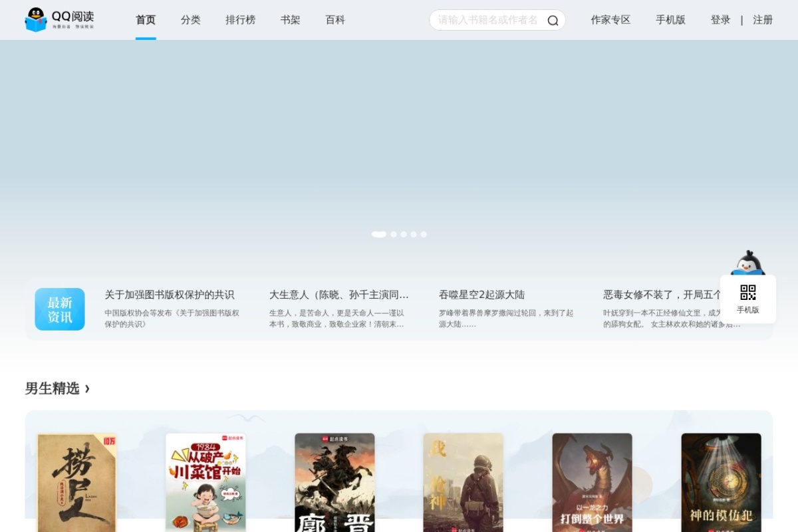Click the 登录 login link
798x532 pixels.
(721, 20)
